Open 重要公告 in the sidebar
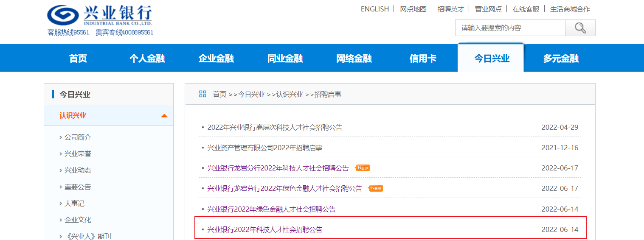644x240 pixels. click(78, 187)
